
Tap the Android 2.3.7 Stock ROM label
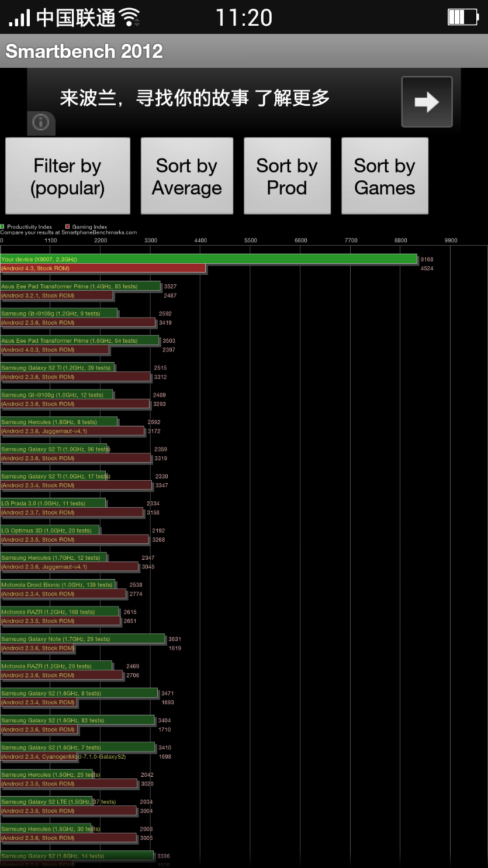click(x=38, y=512)
